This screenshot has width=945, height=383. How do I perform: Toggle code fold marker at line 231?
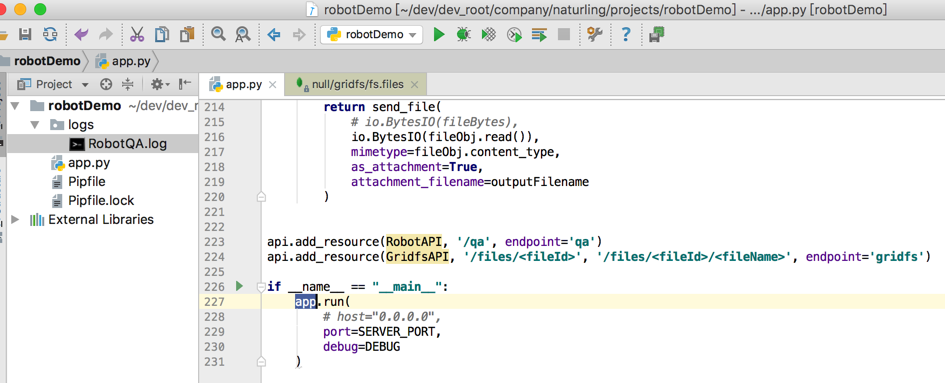(261, 361)
